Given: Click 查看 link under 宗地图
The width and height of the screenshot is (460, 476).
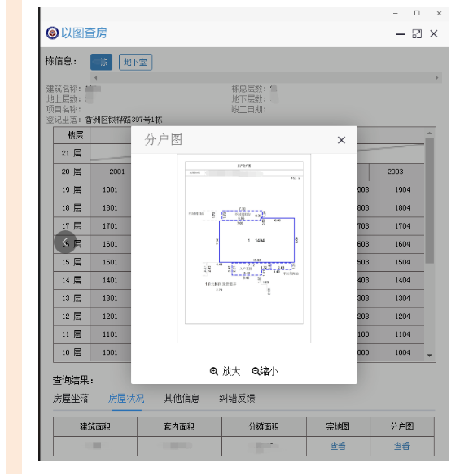Looking at the screenshot, I should 338,446.
